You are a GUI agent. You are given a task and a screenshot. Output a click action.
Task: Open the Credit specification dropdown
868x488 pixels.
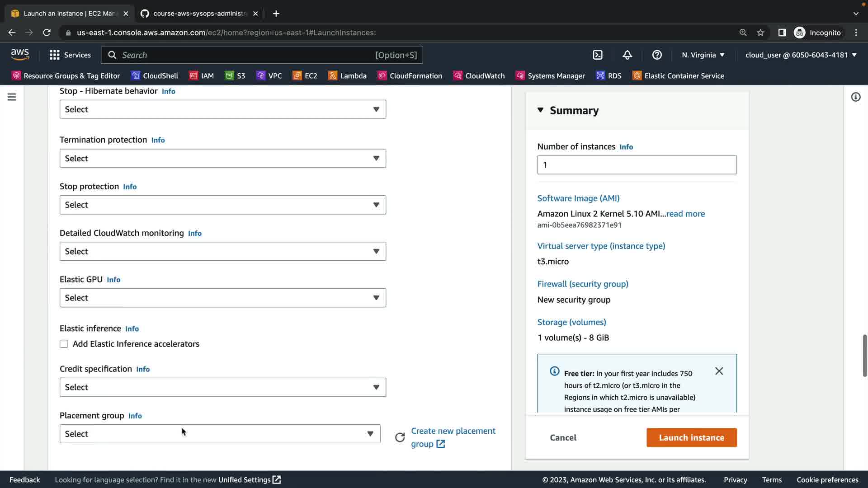(x=222, y=387)
